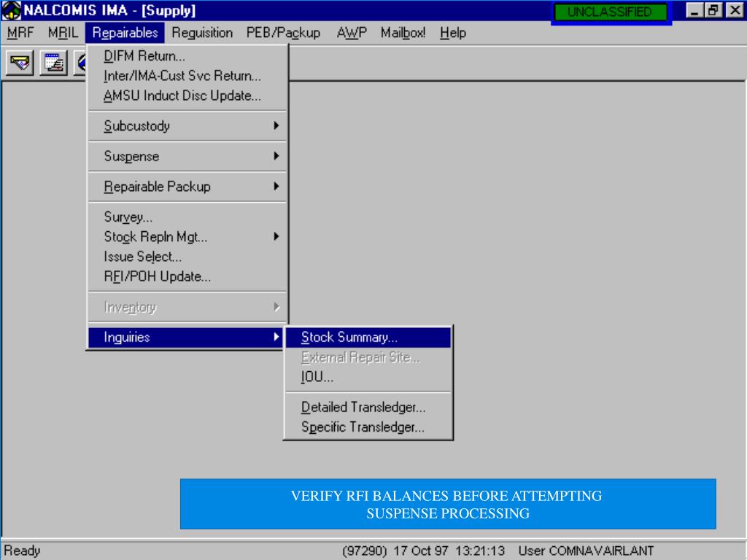Viewport: 747px width, 560px height.
Task: Click the (97290) Julian date in status bar
Action: click(365, 551)
